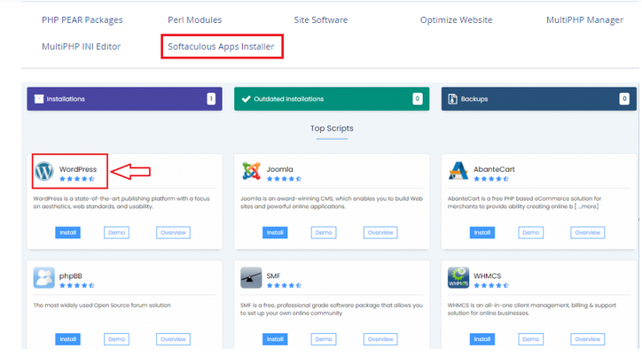This screenshot has height=364, width=642.
Task: Open Optimize Website
Action: click(x=456, y=20)
